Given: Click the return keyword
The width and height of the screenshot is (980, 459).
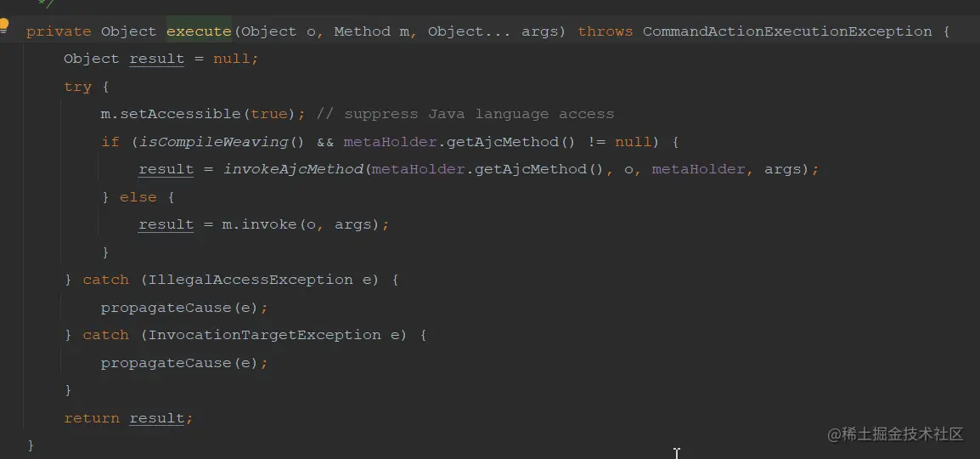Looking at the screenshot, I should point(91,417).
